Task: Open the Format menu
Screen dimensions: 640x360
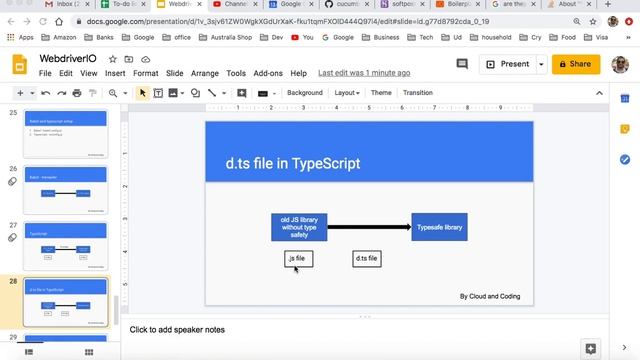Action: point(146,73)
